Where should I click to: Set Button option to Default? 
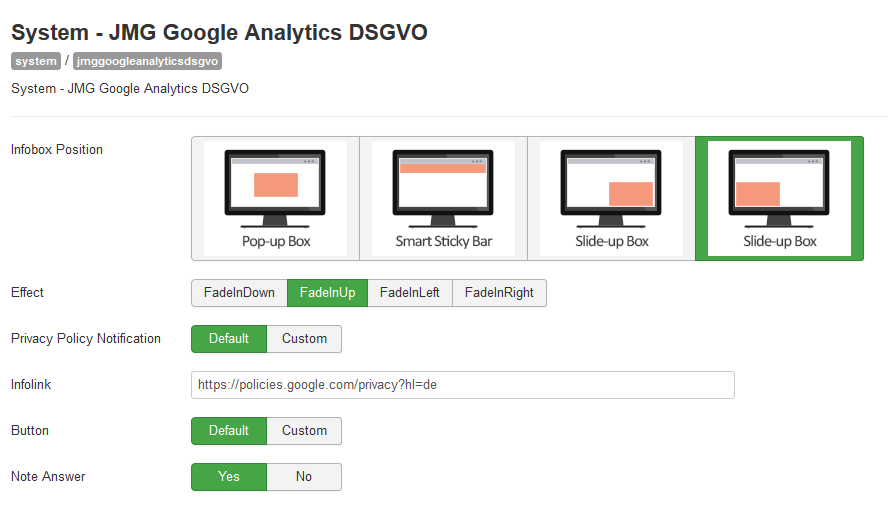[x=229, y=431]
